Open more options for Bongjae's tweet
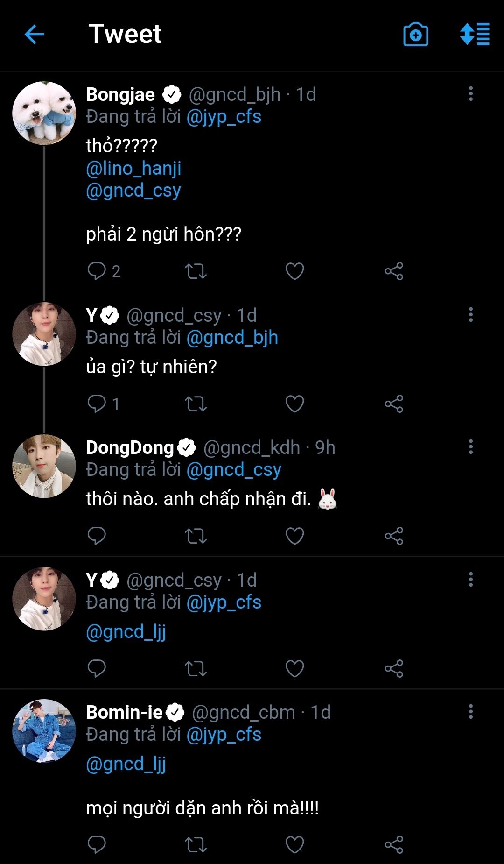 (x=470, y=94)
